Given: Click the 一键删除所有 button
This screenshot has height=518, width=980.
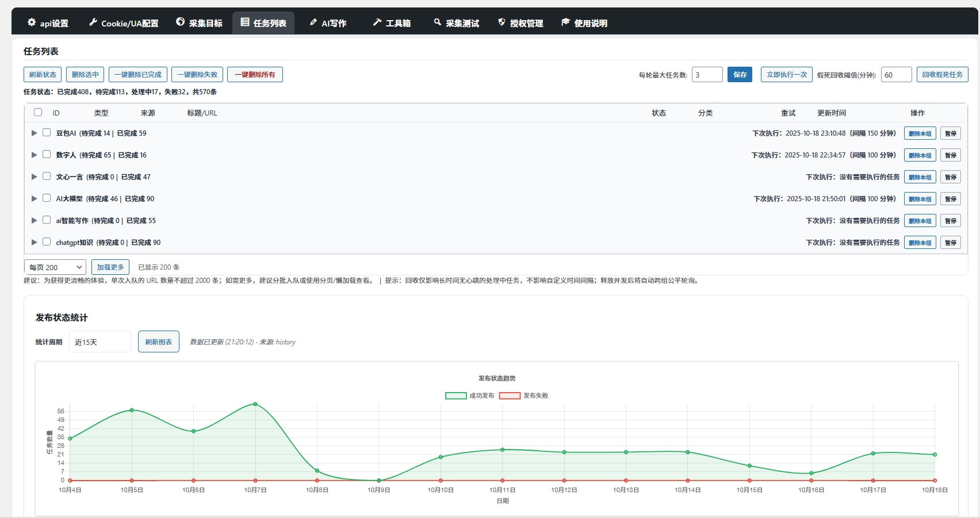Looking at the screenshot, I should point(255,75).
